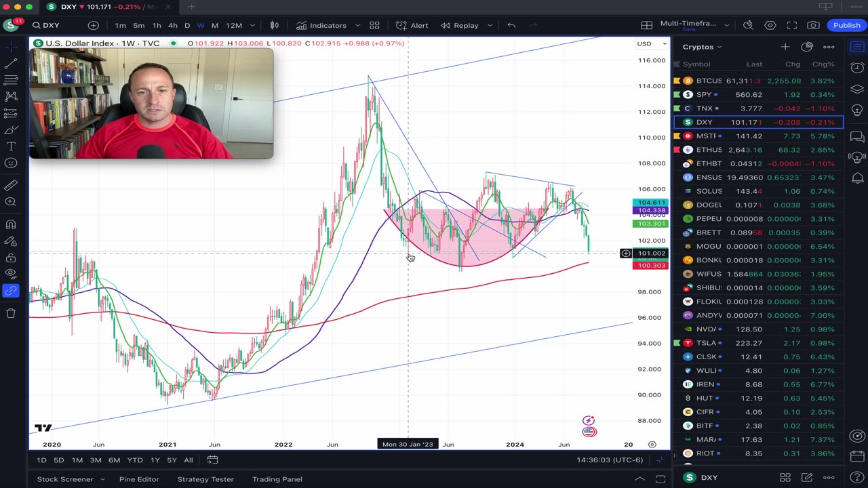Click the blue Publish button

[x=847, y=25]
